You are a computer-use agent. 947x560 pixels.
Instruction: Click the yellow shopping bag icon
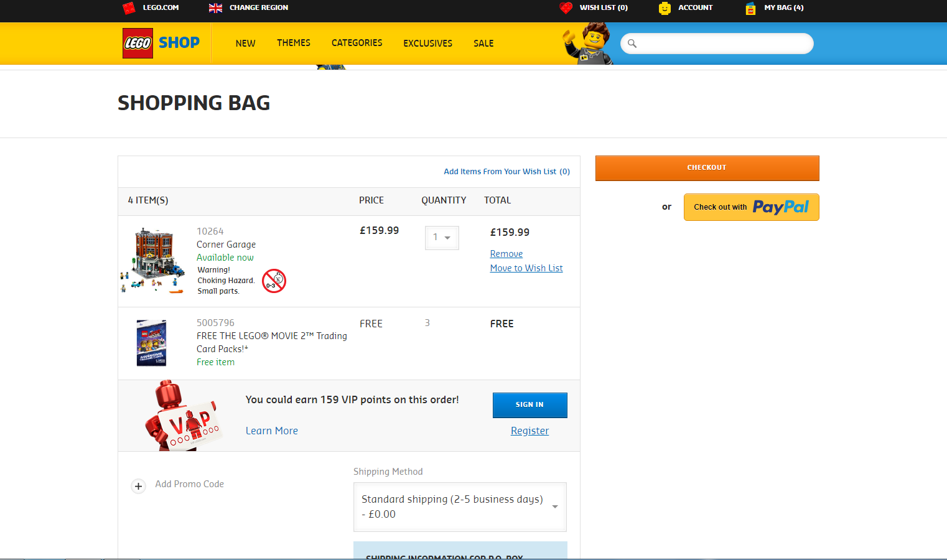pyautogui.click(x=750, y=8)
